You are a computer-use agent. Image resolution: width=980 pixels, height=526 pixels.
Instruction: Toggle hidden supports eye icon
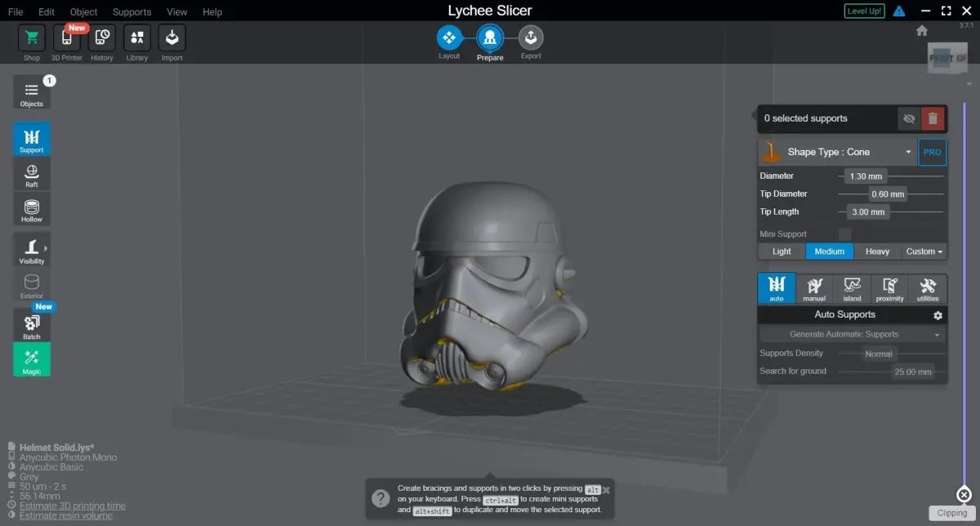pos(909,118)
